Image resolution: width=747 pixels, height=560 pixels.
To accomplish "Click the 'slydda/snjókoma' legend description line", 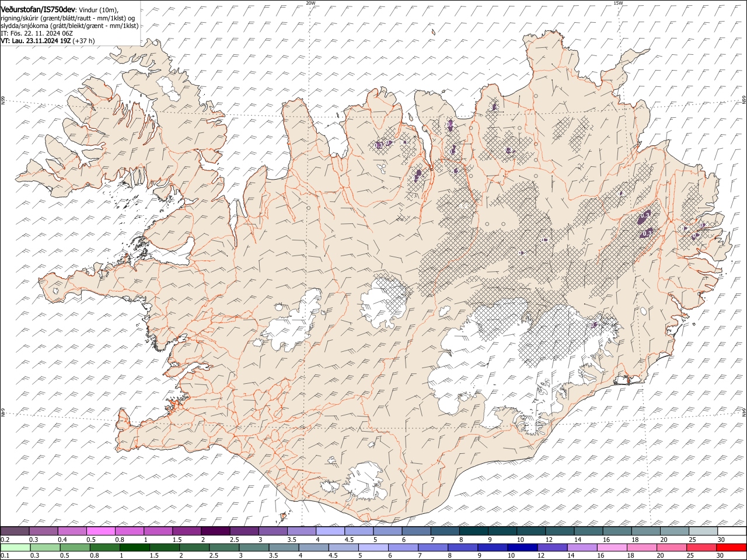I will [x=69, y=26].
